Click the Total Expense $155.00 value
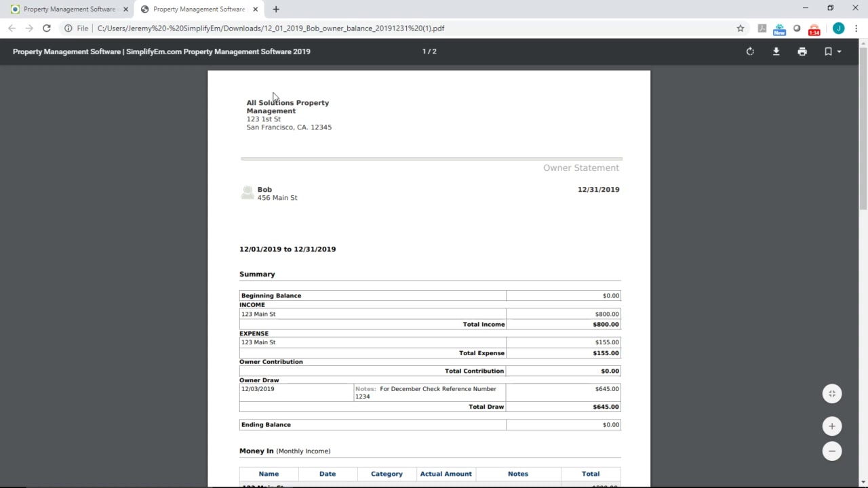The height and width of the screenshot is (488, 868). pos(606,353)
